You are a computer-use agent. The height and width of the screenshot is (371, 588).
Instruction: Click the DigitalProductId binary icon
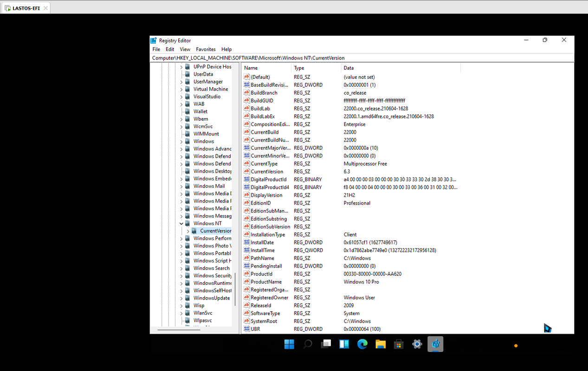tap(246, 179)
